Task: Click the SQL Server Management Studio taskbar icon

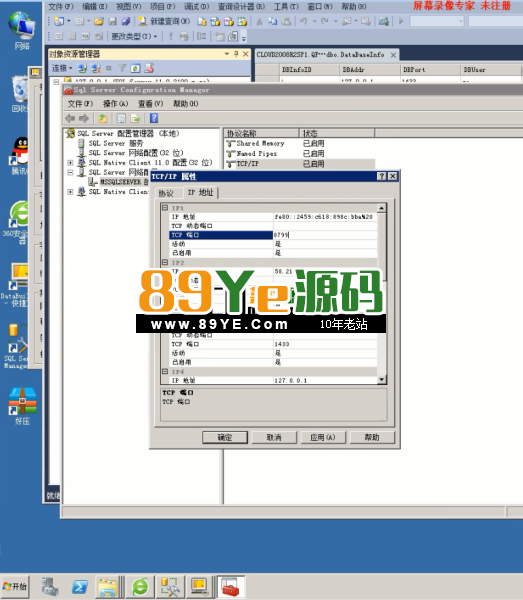Action: 170,586
